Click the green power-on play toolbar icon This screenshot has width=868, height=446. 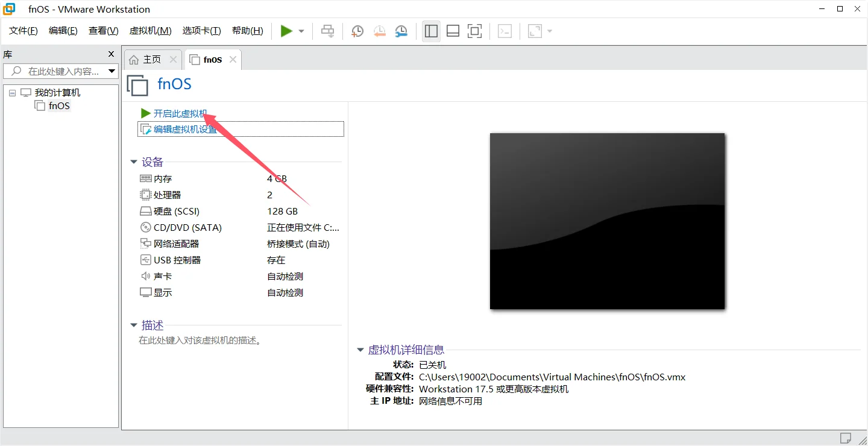[286, 31]
